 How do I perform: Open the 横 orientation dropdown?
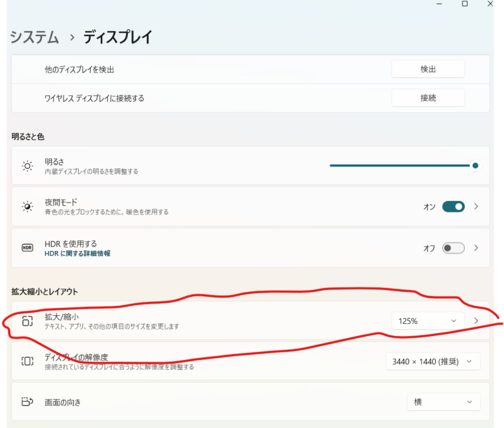point(443,402)
